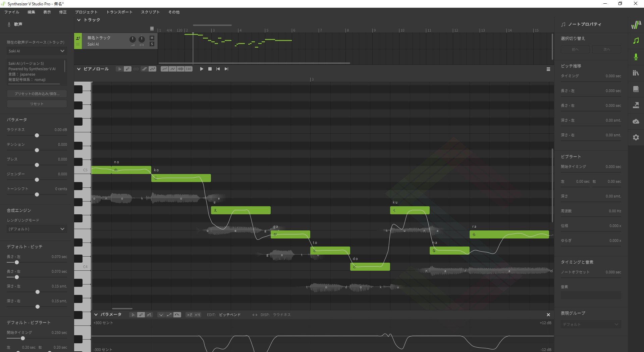Open settings gear in right sidebar
This screenshot has width=644, height=352.
tap(636, 137)
